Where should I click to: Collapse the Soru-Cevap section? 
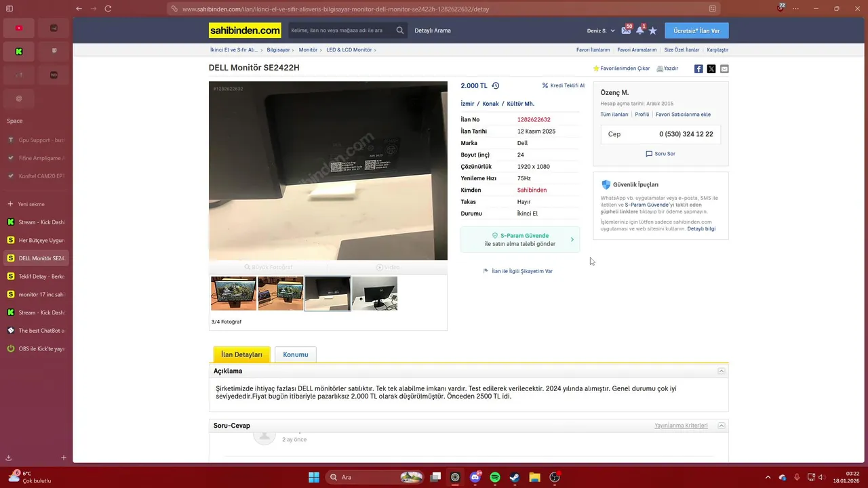(722, 426)
